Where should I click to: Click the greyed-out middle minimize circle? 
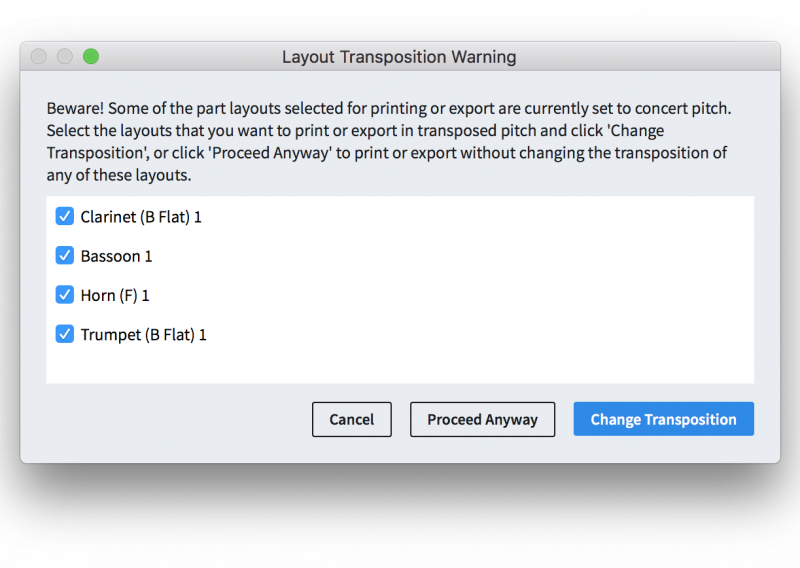click(65, 56)
